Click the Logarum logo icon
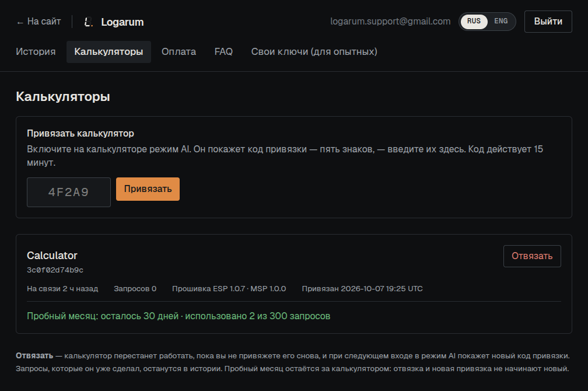Viewport: 588px width, 391px height. click(x=88, y=22)
